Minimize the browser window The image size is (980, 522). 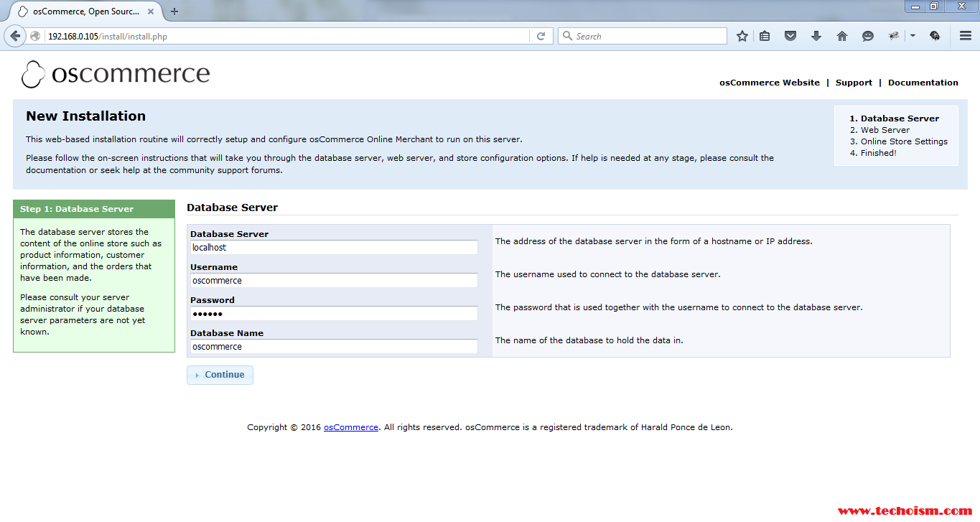point(914,6)
